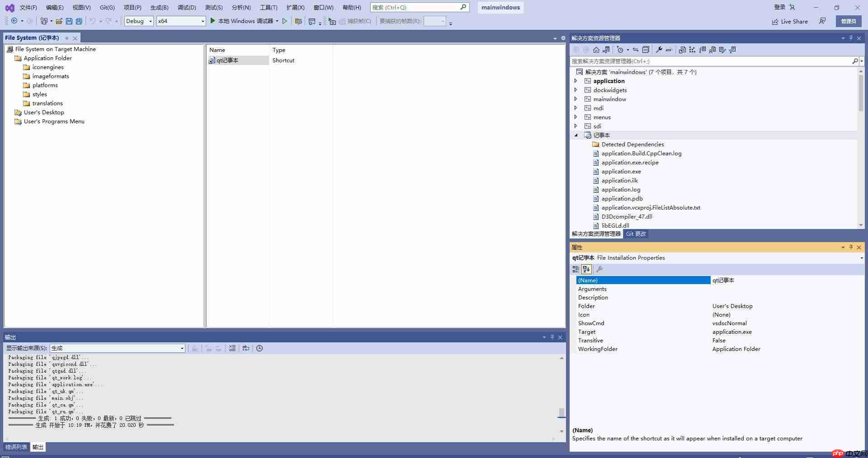Start the local Windows debugger green arrow
The height and width of the screenshot is (458, 868).
[212, 21]
